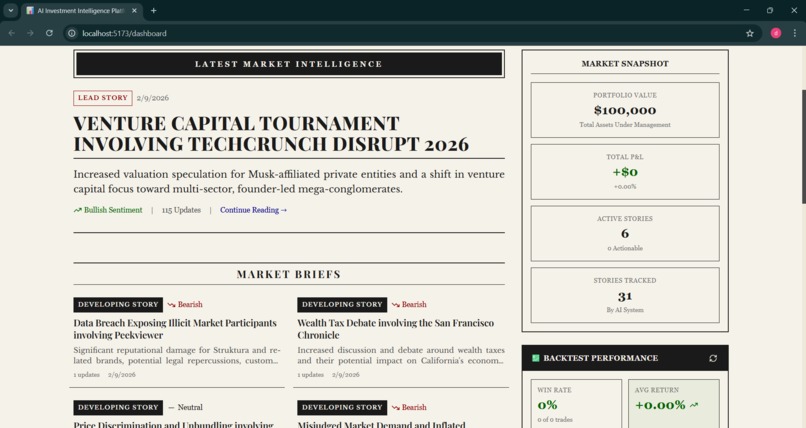Click the '0 of 0 trades' text

(x=555, y=420)
